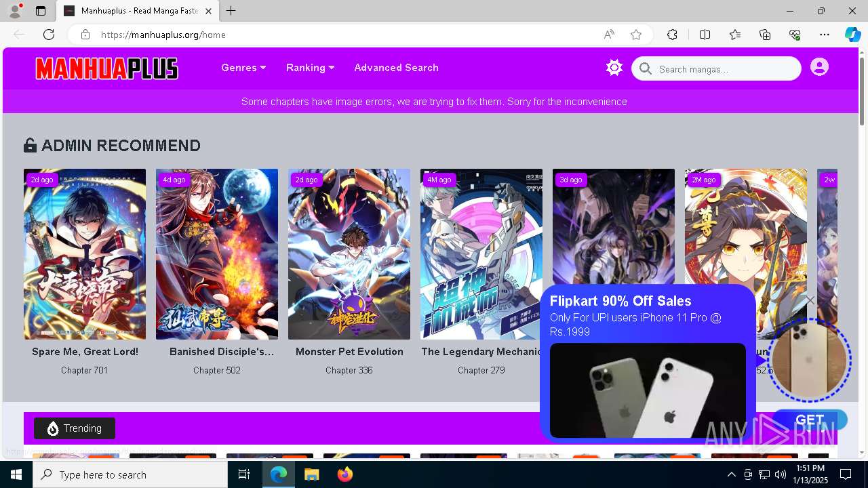Close the Manhuaplus browser tab
The height and width of the screenshot is (488, 868).
(x=208, y=11)
